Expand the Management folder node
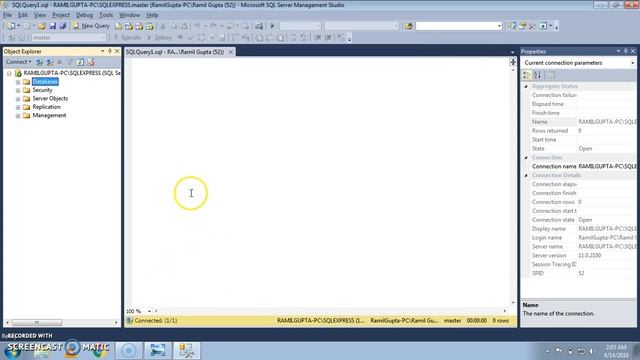 pos(18,116)
